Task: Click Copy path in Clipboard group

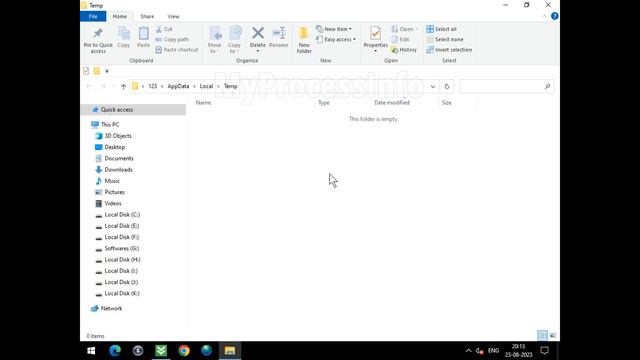Action: [172, 40]
